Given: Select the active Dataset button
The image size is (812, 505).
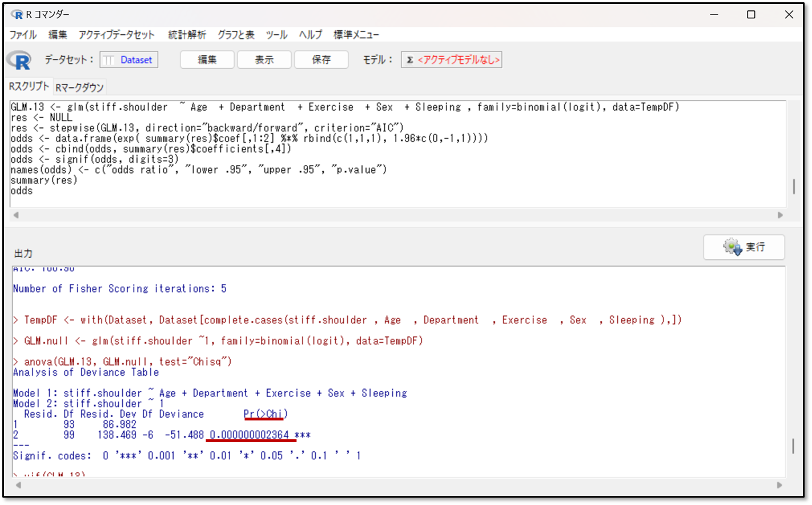Looking at the screenshot, I should tap(129, 60).
